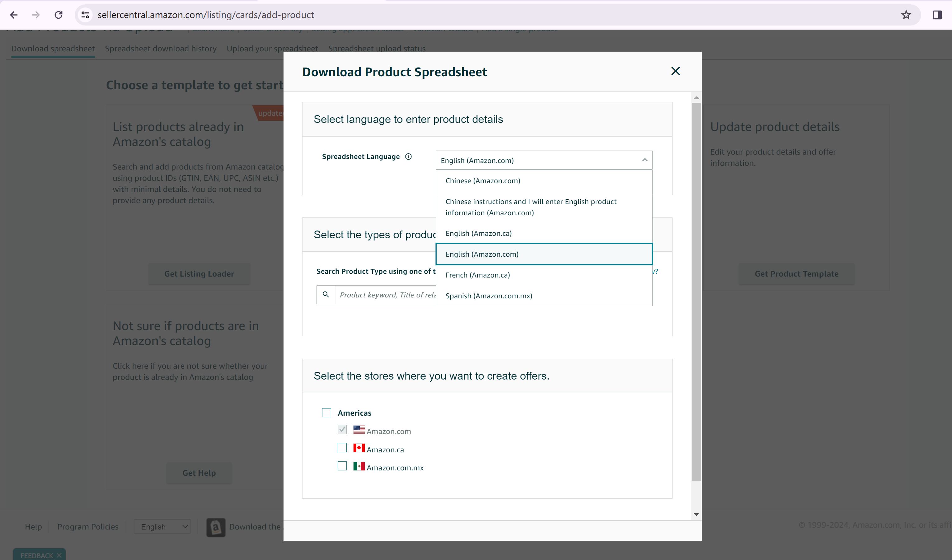The width and height of the screenshot is (952, 560).
Task: Select Spanish (Amazon.com.mx) option
Action: coord(544,296)
